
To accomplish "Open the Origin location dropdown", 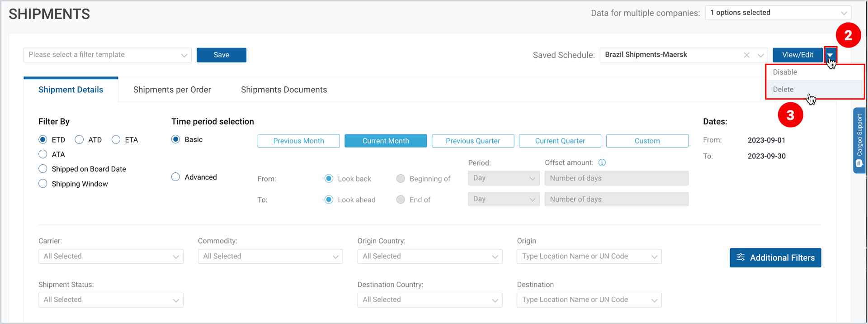I will click(590, 256).
